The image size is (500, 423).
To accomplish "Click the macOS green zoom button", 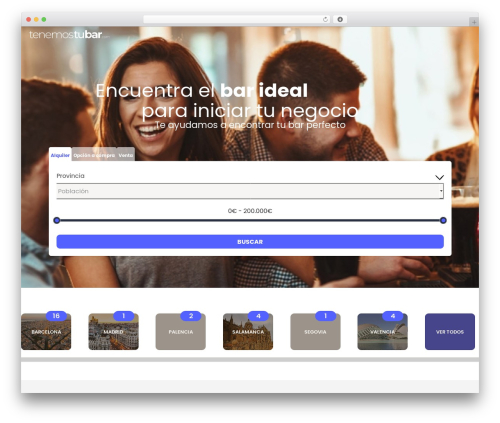I will click(x=44, y=19).
